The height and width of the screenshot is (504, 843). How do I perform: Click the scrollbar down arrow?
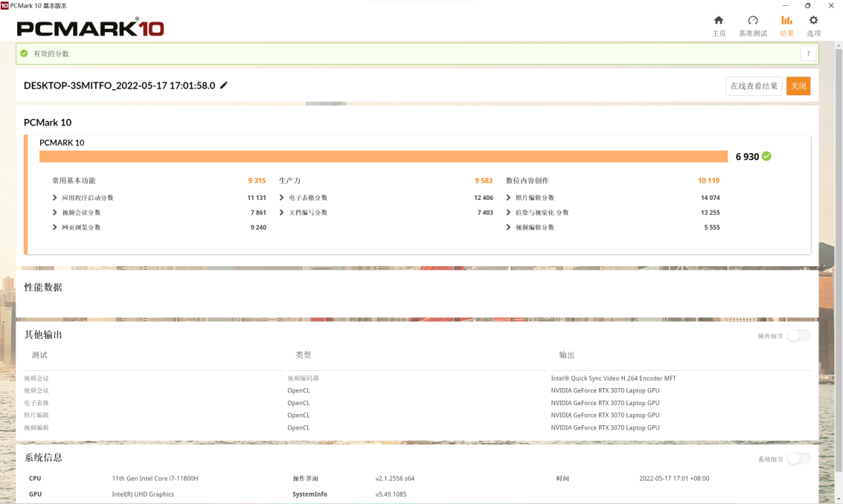(839, 499)
